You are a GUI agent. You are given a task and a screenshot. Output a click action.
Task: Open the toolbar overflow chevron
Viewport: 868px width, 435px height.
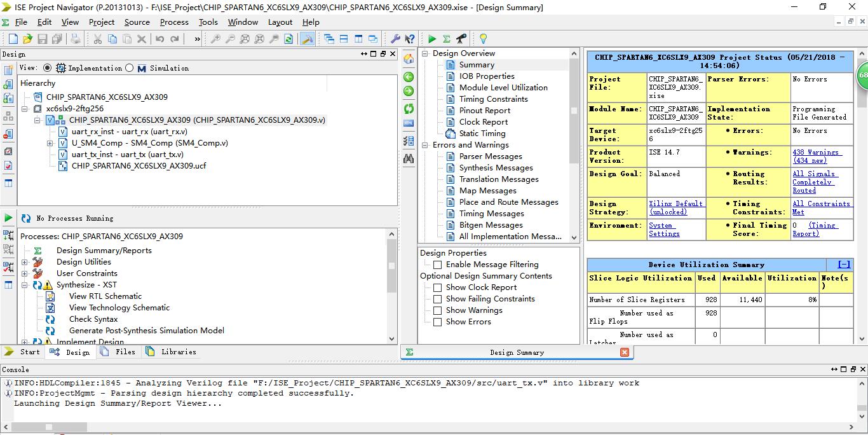[197, 39]
